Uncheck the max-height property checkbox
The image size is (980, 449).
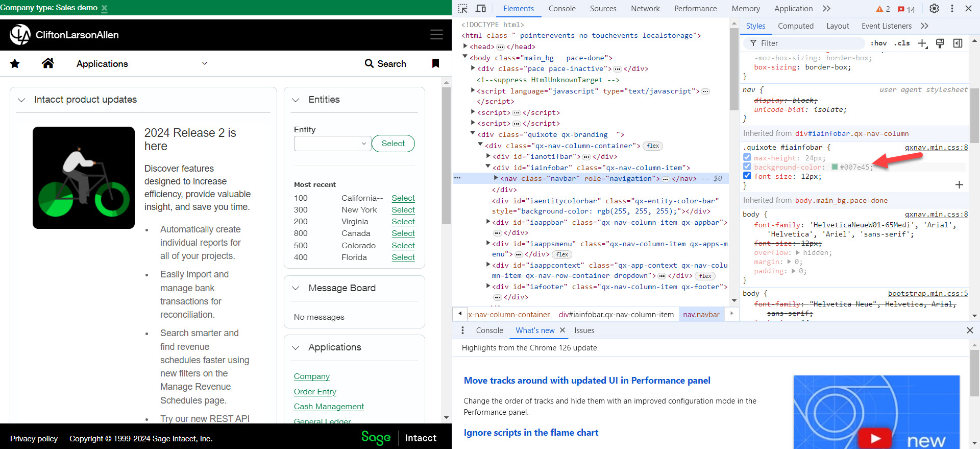click(x=747, y=158)
